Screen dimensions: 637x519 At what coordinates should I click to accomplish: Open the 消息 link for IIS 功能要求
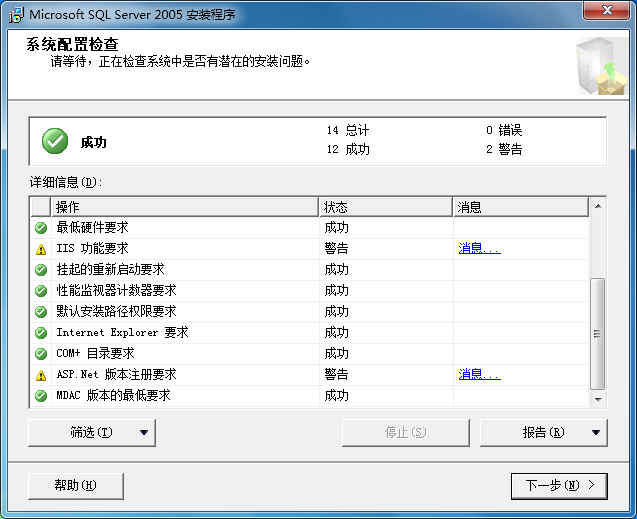[x=479, y=249]
